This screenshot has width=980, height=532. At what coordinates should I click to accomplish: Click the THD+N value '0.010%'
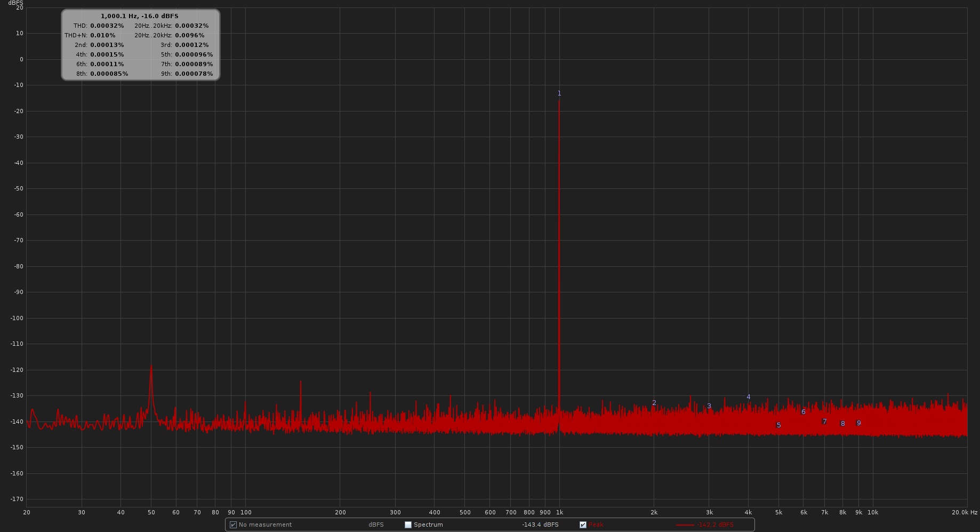(x=103, y=35)
